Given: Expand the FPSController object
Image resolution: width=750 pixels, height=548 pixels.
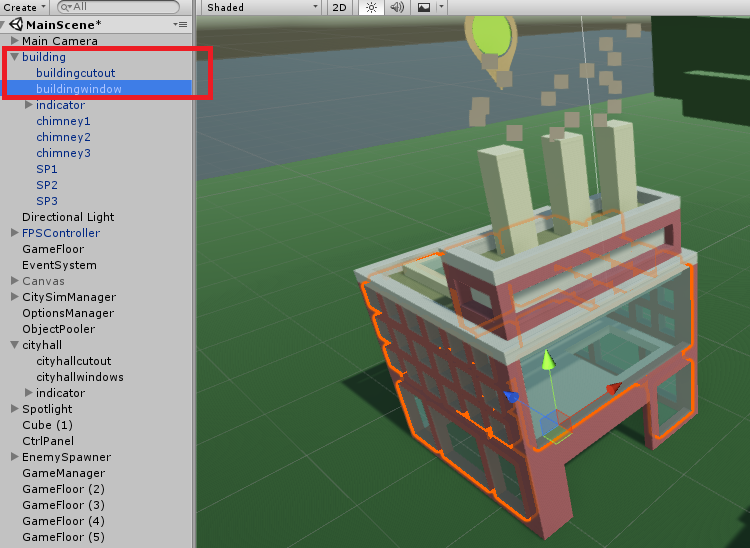Looking at the screenshot, I should [14, 233].
